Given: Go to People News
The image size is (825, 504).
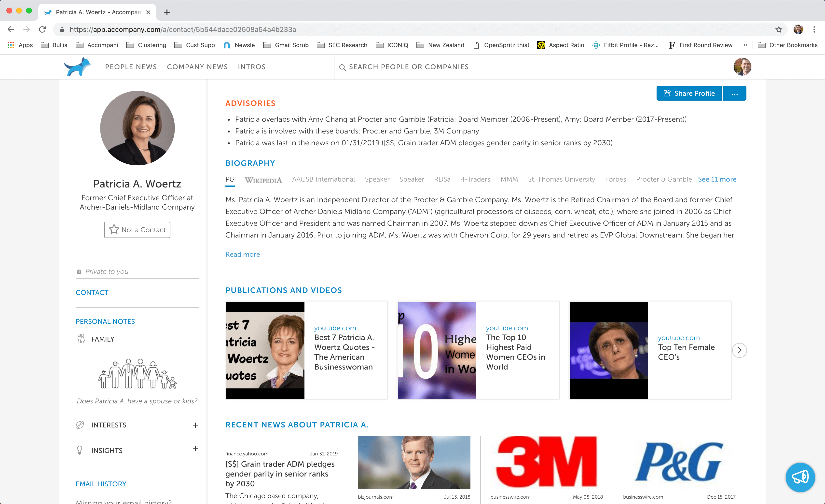Looking at the screenshot, I should click(x=131, y=67).
